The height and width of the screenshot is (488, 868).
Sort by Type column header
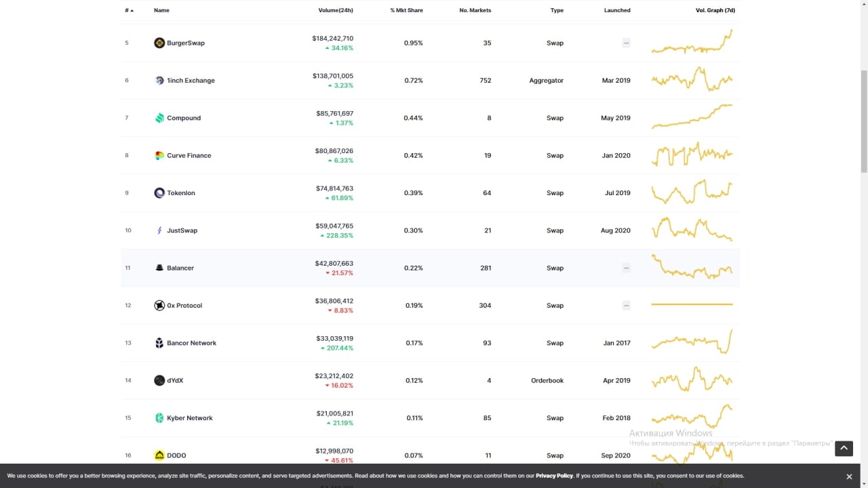[x=557, y=10]
